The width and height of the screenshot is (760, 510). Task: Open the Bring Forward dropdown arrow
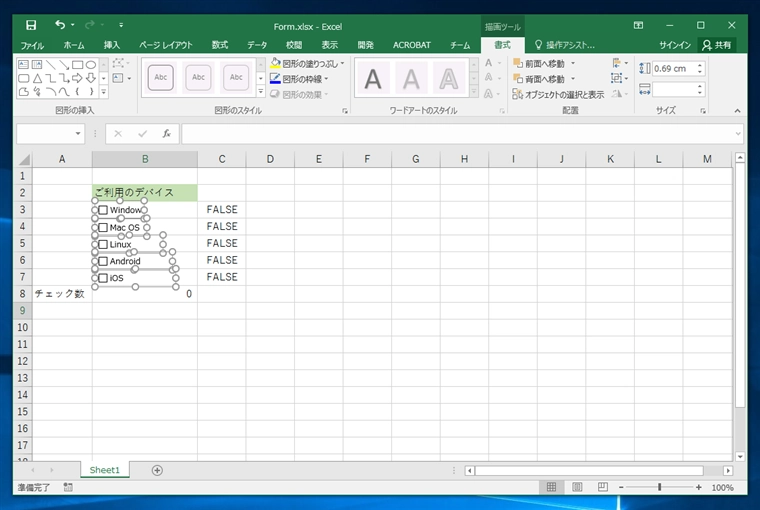tap(573, 64)
